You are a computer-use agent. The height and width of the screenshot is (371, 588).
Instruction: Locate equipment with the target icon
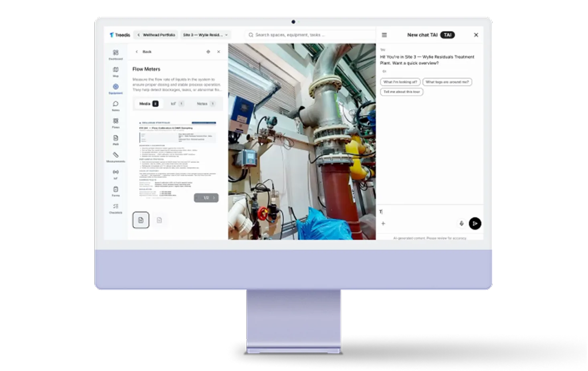(x=208, y=52)
